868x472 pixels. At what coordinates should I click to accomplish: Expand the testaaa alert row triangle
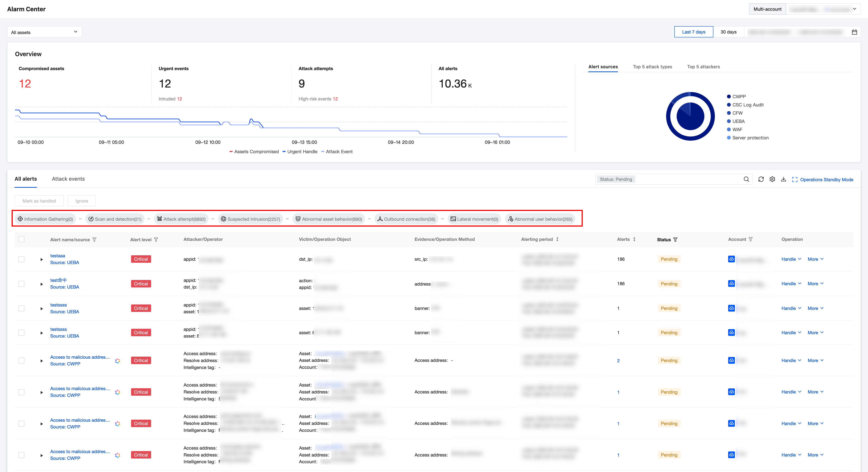click(41, 260)
